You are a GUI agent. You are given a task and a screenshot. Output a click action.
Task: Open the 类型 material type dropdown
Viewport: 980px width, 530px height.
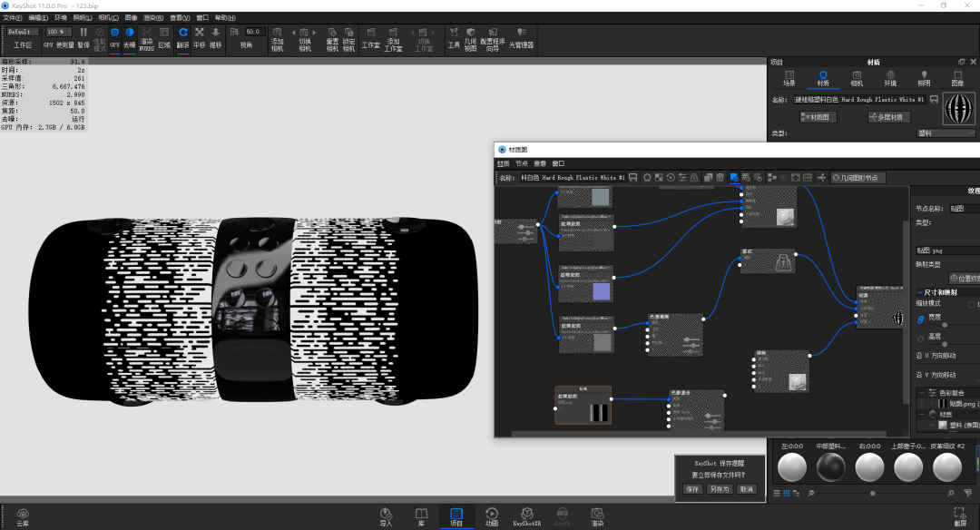click(x=946, y=133)
